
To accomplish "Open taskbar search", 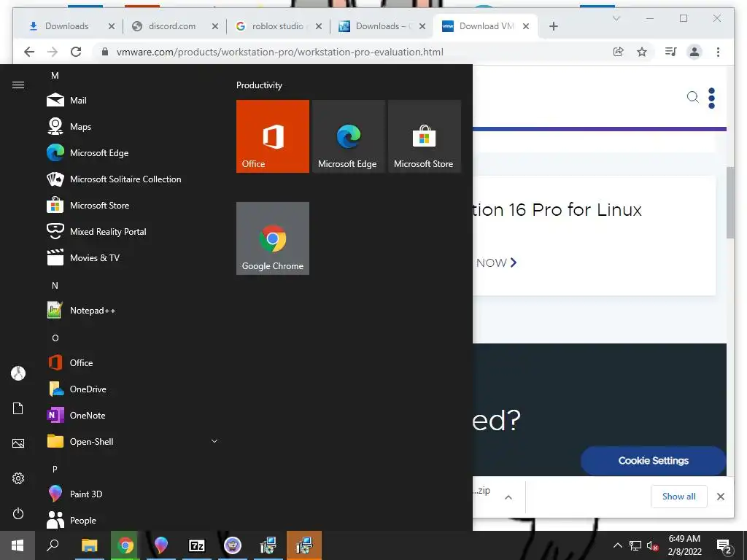I will (53, 545).
